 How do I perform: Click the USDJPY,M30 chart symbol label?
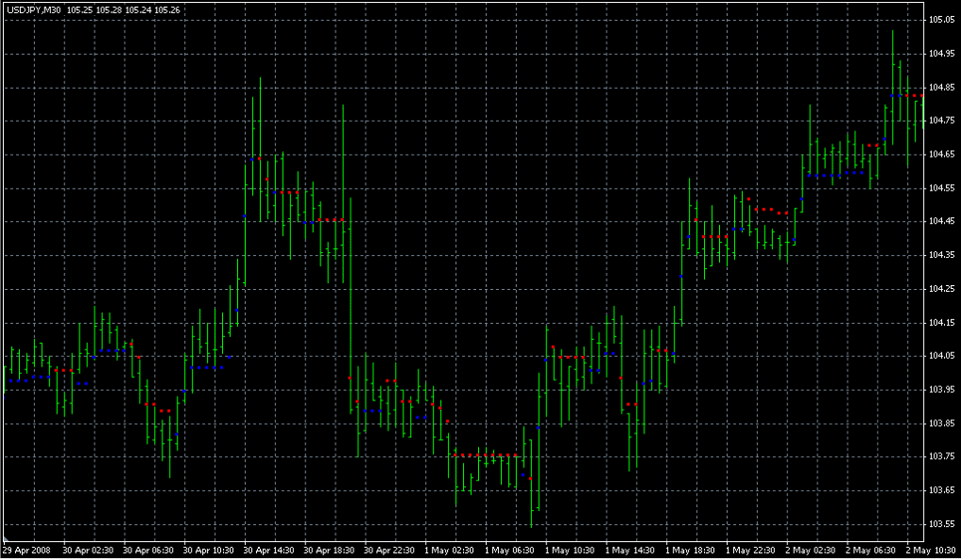click(x=33, y=9)
